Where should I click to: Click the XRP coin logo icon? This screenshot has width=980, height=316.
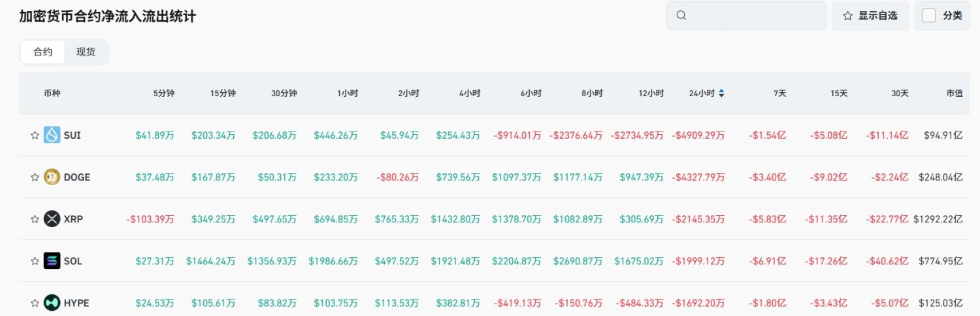point(52,219)
